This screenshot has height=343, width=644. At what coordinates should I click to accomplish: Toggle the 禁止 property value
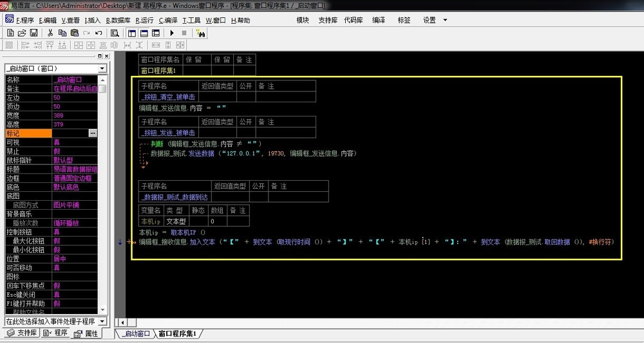click(75, 151)
